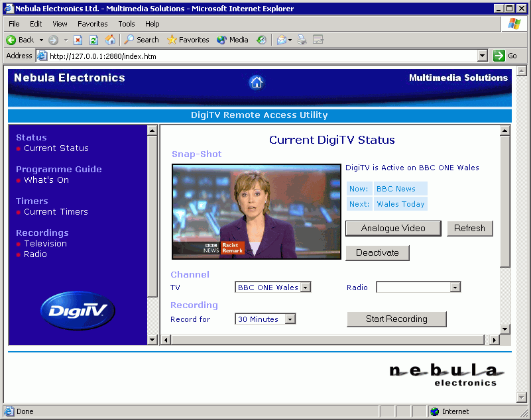Expand the address bar dropdown
This screenshot has width=531, height=420.
[x=482, y=56]
